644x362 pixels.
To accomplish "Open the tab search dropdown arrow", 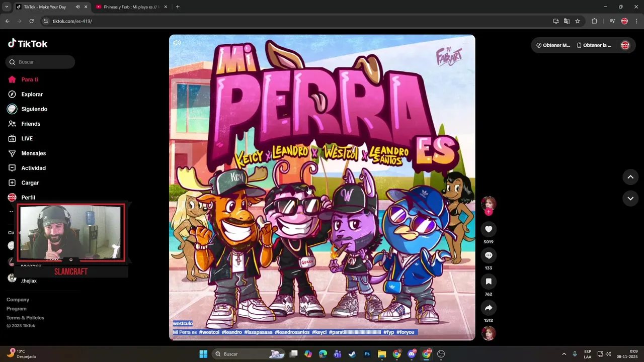I will pos(6,7).
